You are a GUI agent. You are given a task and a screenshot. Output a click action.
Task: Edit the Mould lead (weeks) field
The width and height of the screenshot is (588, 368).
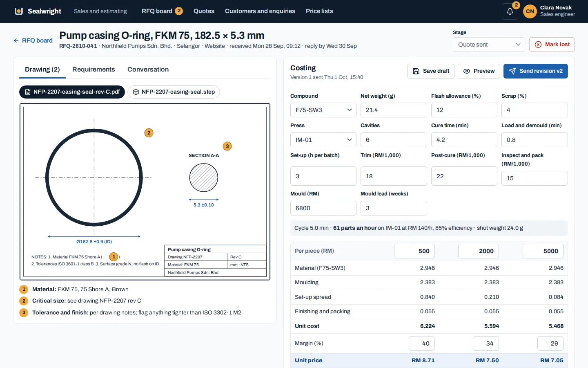tap(394, 208)
